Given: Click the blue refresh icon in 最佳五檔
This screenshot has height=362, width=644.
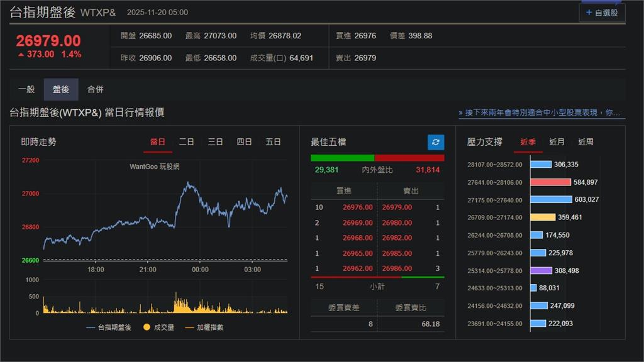Looking at the screenshot, I should coord(436,142).
